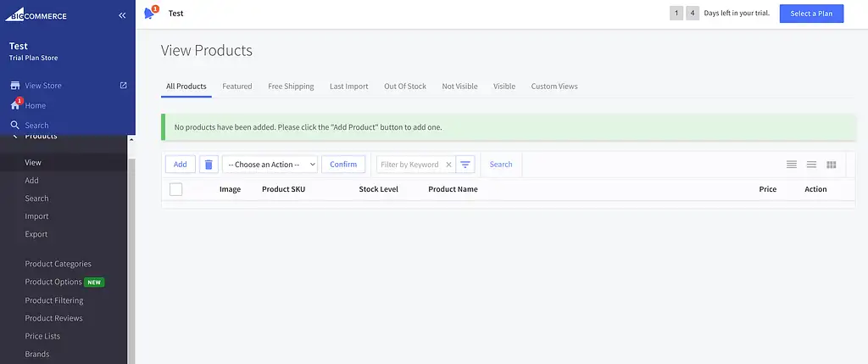This screenshot has height=364, width=868.
Task: Tick the select-all products checkbox
Action: (176, 189)
